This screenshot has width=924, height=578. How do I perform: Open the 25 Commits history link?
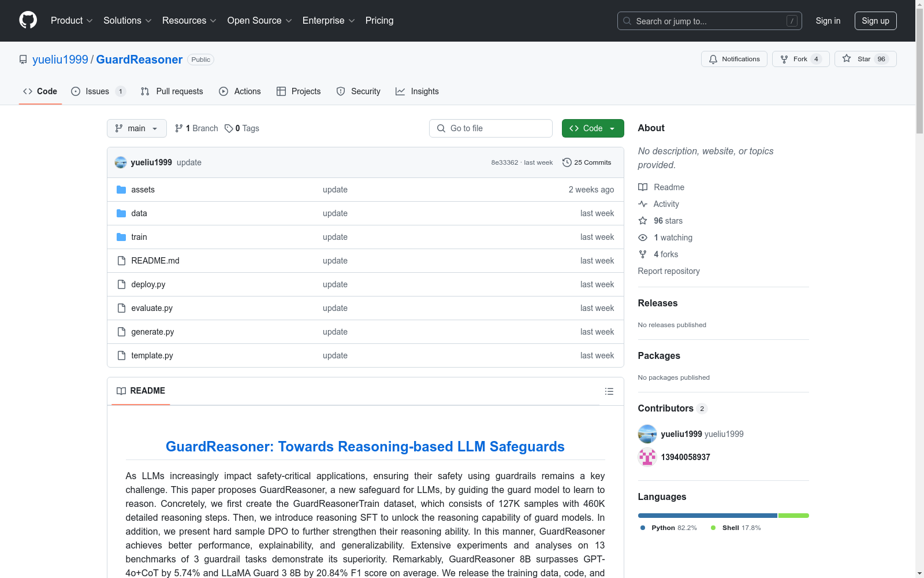587,162
